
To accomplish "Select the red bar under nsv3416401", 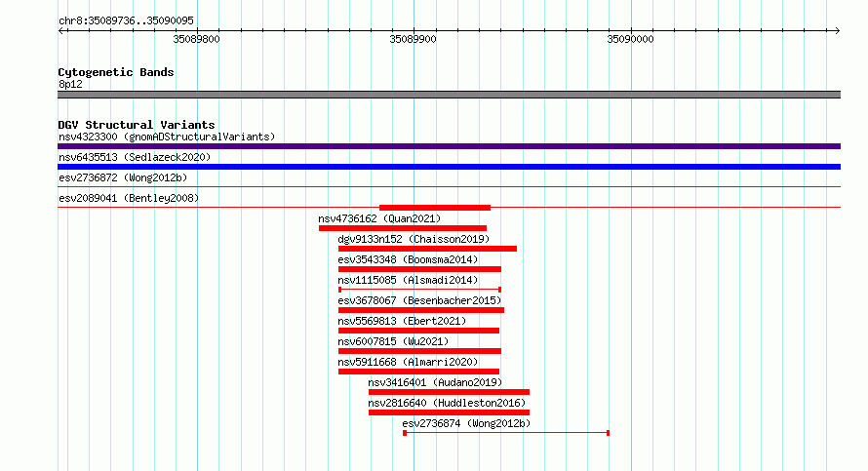I will click(449, 392).
